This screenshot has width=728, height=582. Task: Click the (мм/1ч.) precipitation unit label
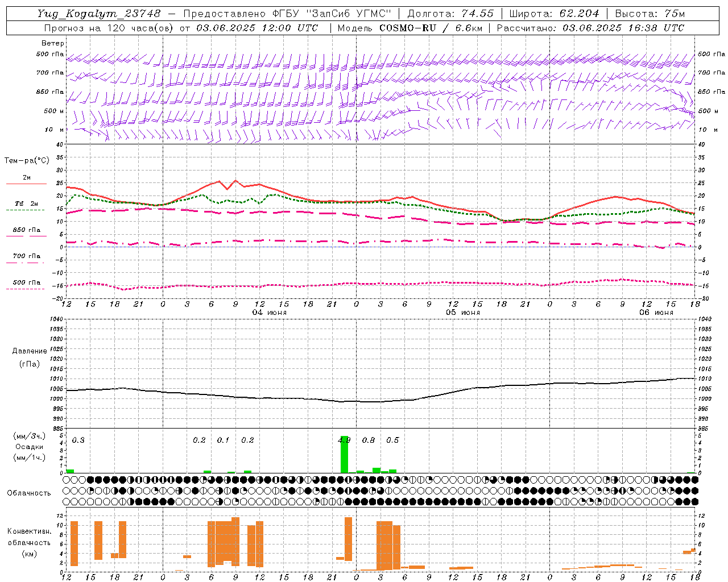(x=30, y=458)
